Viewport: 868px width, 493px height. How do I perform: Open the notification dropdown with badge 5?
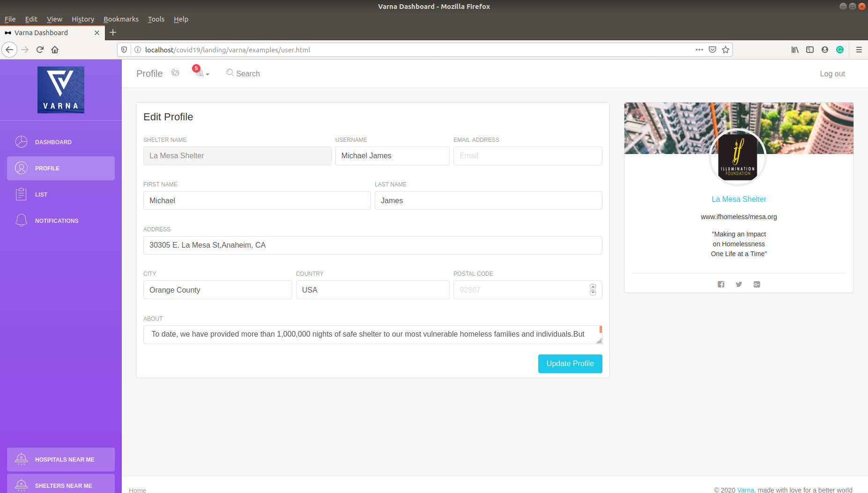click(201, 72)
